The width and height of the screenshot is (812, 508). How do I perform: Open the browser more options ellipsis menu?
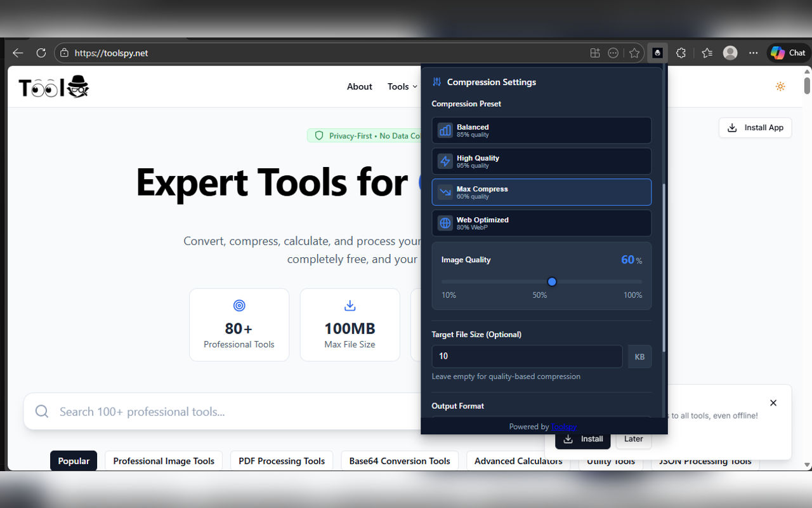pos(753,53)
